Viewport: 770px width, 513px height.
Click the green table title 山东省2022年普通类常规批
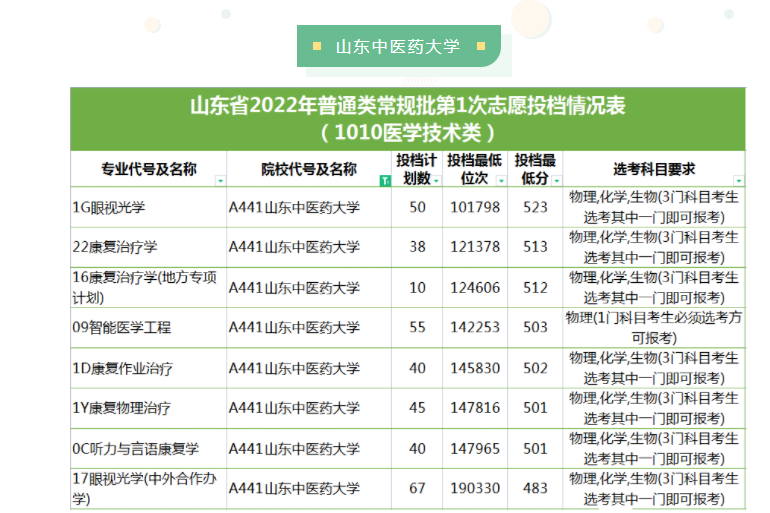[408, 119]
